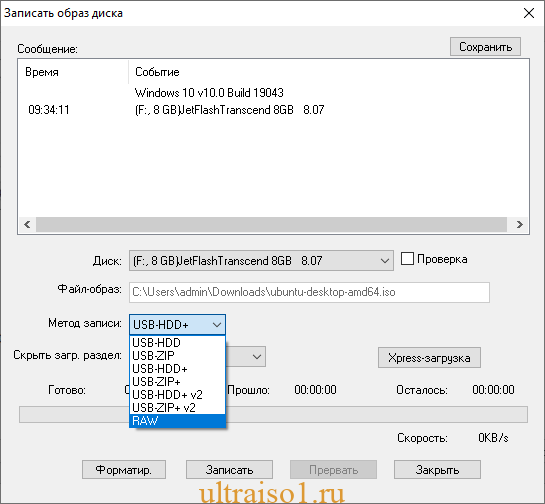
Task: Choose USB-HDD+ v2 option
Action: click(177, 395)
